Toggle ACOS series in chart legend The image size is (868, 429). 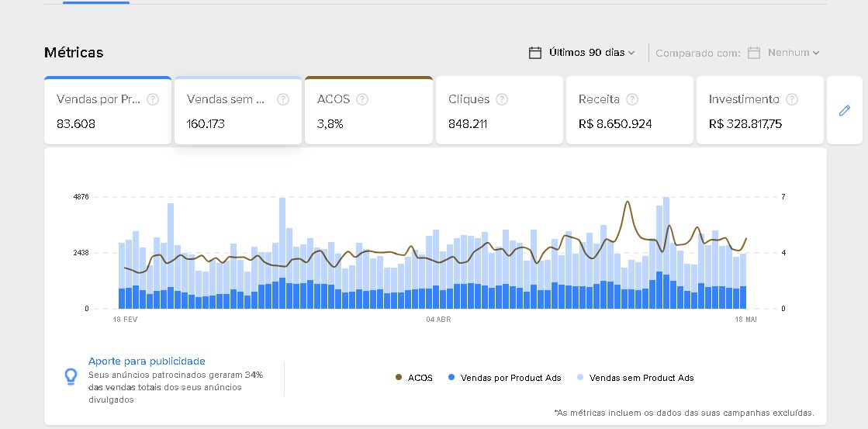414,378
